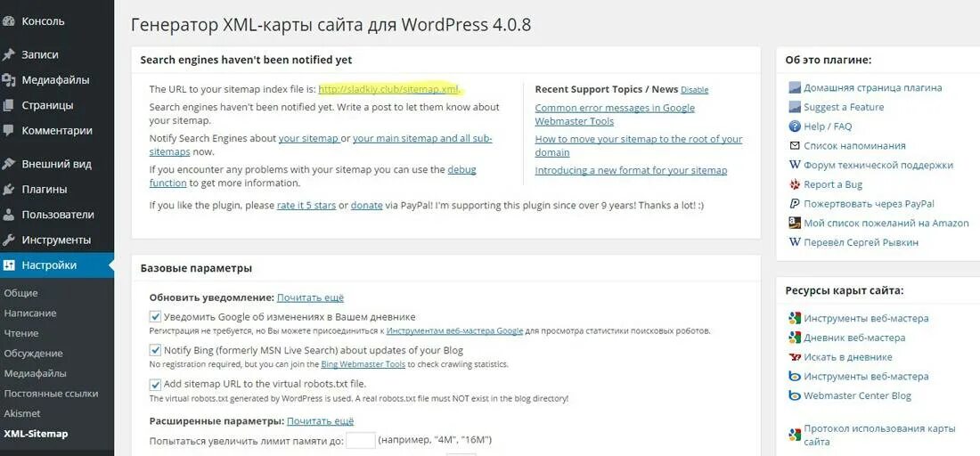Click the donate link
The image size is (980, 456).
[366, 205]
